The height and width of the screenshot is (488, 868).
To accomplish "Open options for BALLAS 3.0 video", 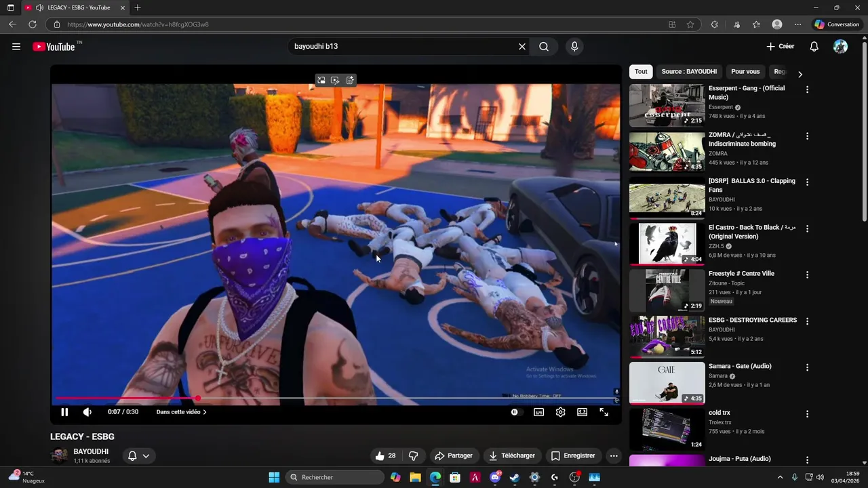I will (x=807, y=182).
